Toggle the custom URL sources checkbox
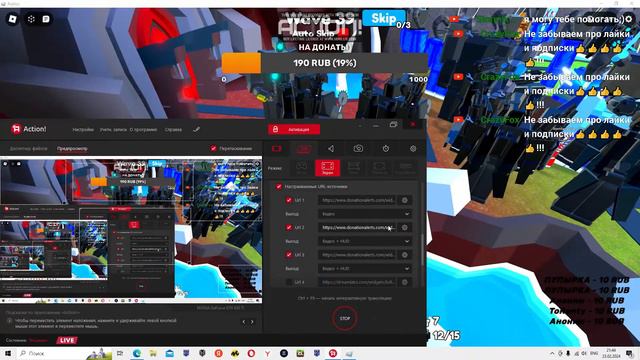Viewport: 640px width, 360px height. tap(279, 187)
